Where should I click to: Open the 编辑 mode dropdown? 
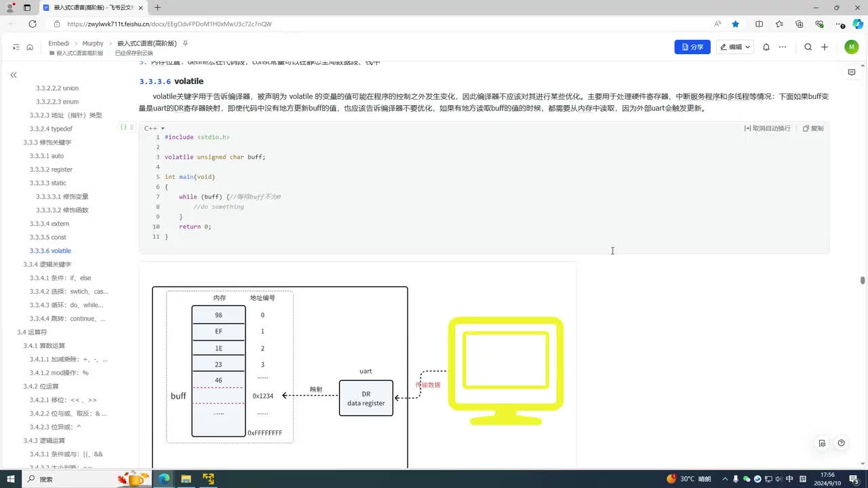coord(734,47)
